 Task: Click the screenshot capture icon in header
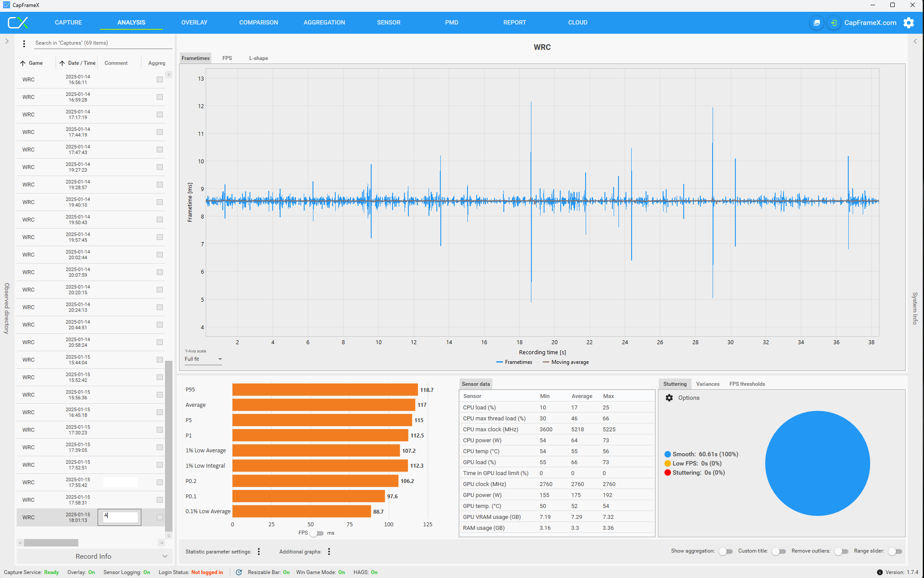pos(817,23)
